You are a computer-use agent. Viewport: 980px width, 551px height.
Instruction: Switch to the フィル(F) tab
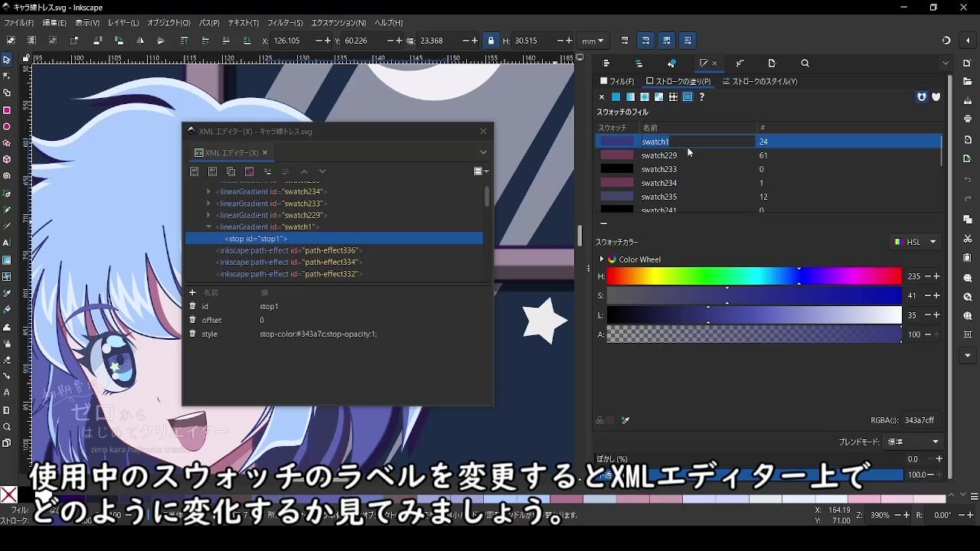pos(617,81)
